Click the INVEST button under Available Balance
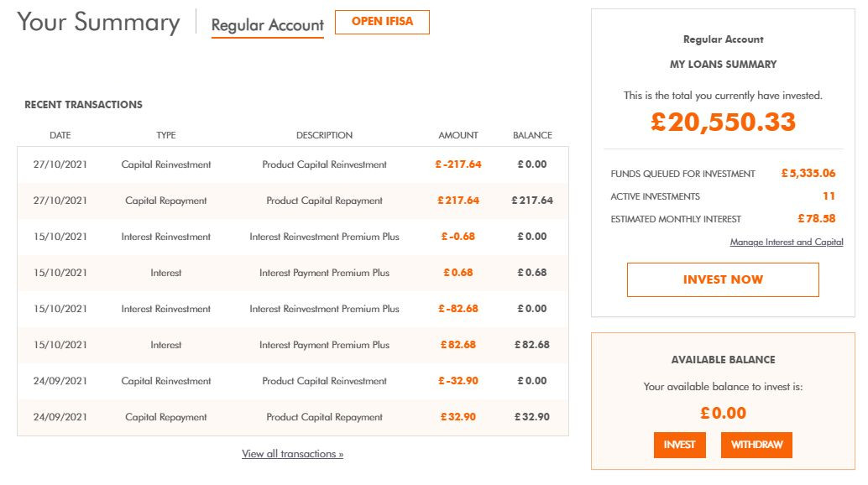Image resolution: width=868 pixels, height=485 pixels. point(679,445)
